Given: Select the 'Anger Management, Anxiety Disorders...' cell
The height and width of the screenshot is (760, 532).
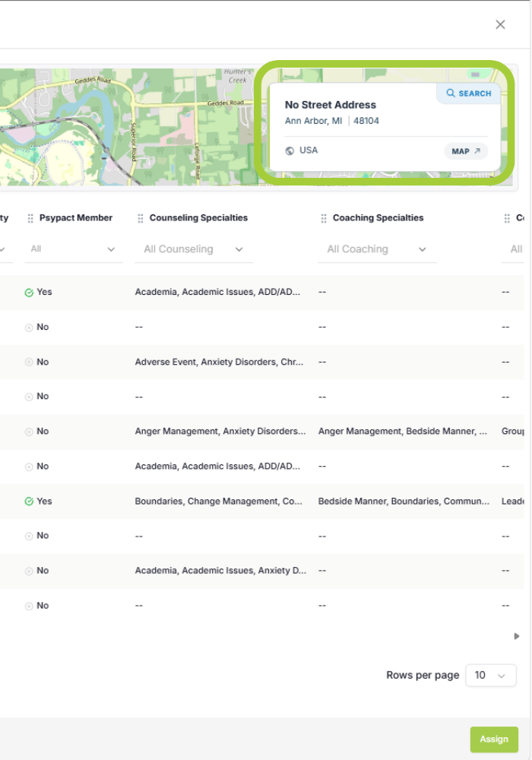Looking at the screenshot, I should [220, 432].
